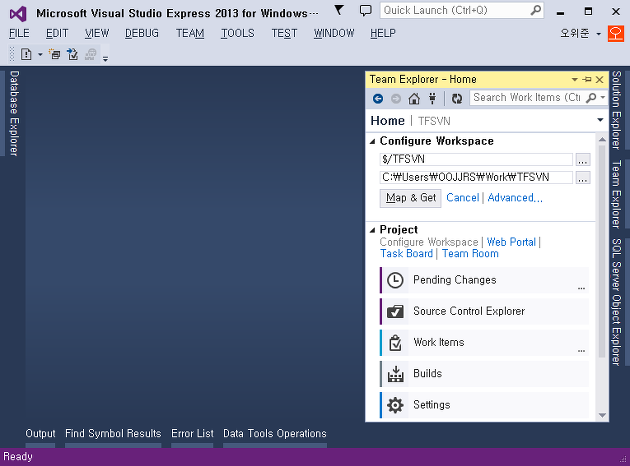This screenshot has height=466, width=630.
Task: Open the search options dropdown arrow
Action: pos(602,98)
